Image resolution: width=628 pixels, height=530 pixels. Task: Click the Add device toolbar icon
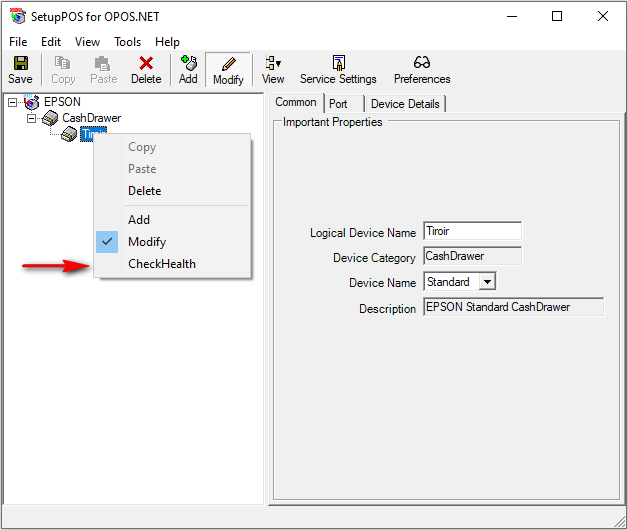tap(188, 69)
